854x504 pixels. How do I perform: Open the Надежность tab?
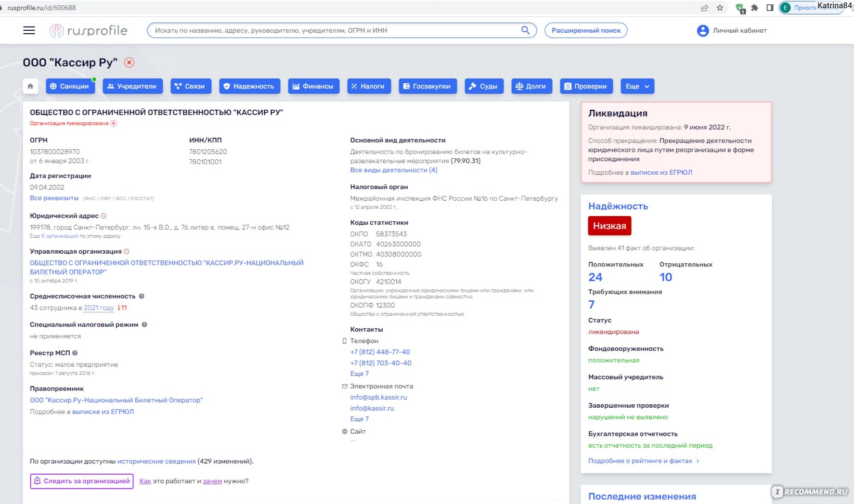coord(249,86)
